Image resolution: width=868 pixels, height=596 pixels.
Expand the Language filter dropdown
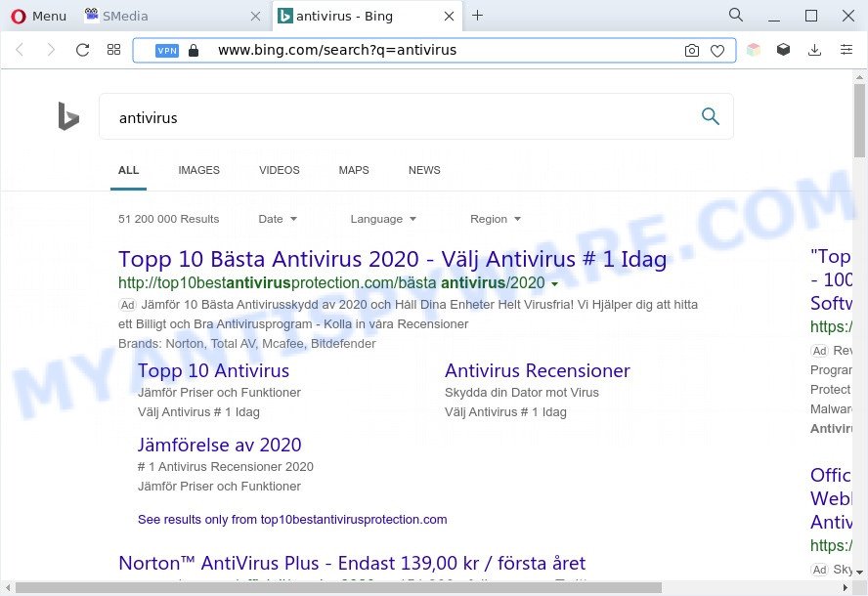click(x=383, y=219)
